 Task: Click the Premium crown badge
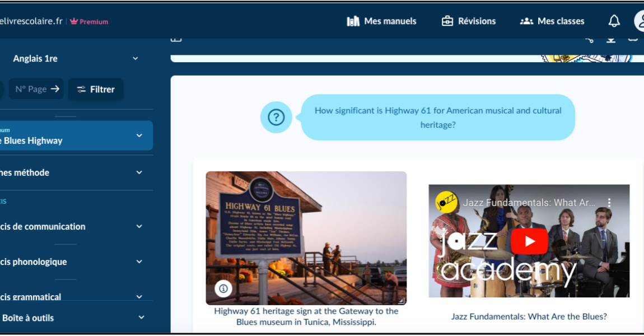[x=89, y=22]
